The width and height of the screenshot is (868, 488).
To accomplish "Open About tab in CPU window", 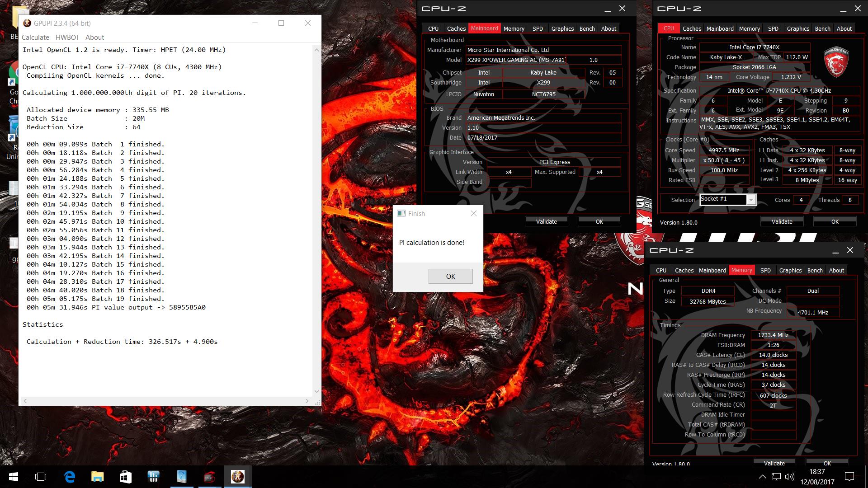I will 844,28.
